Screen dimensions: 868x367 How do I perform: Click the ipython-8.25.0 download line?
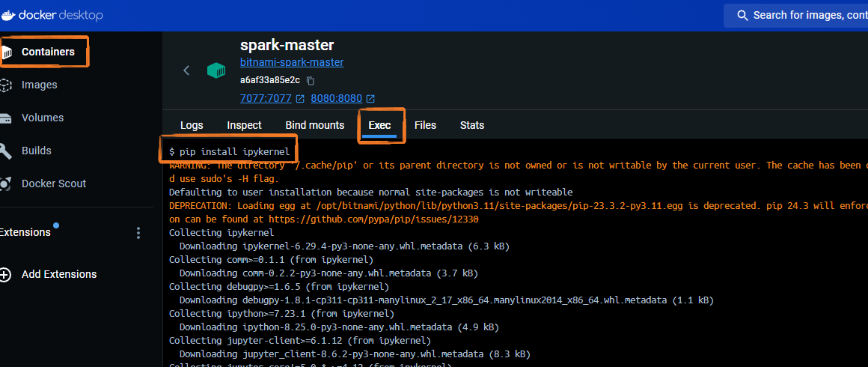[339, 327]
